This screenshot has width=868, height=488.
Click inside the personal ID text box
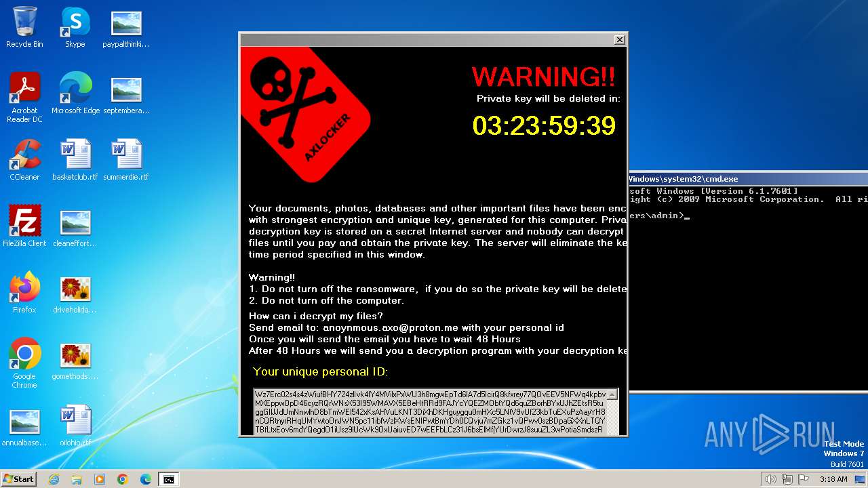[430, 412]
